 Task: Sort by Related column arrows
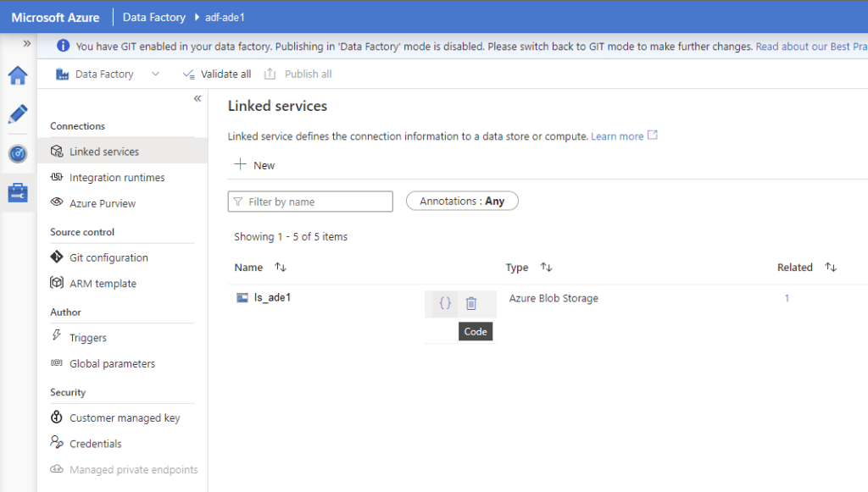[831, 268]
